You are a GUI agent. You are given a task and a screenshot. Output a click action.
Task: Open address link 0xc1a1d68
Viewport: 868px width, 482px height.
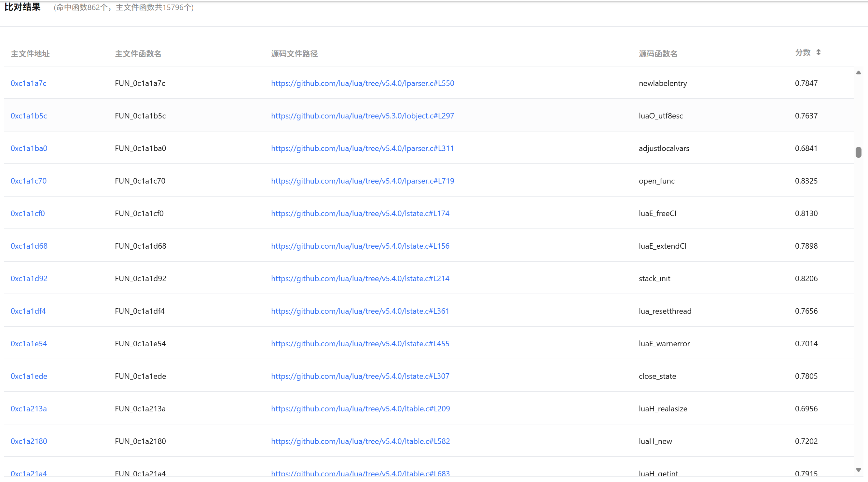[x=29, y=246]
